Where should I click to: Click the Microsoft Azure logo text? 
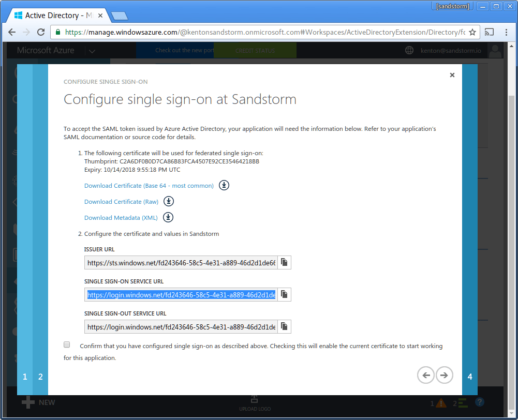pyautogui.click(x=46, y=50)
